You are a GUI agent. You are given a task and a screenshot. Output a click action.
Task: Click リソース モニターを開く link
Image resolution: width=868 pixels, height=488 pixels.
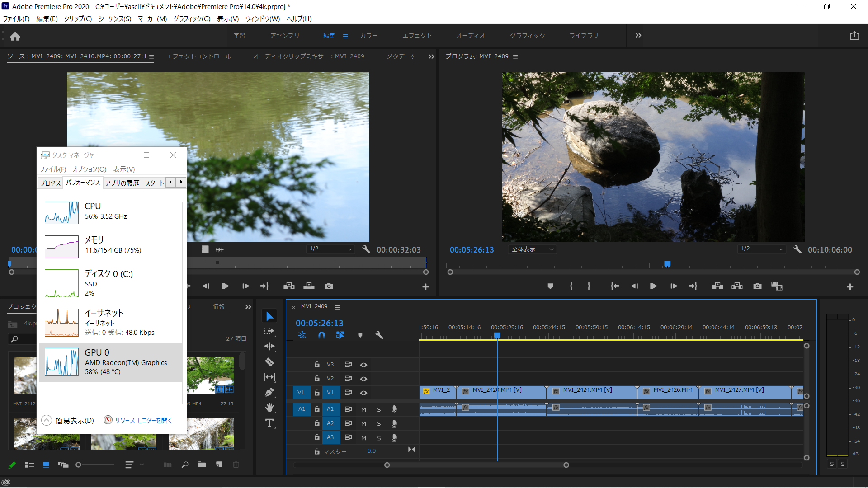click(x=143, y=420)
